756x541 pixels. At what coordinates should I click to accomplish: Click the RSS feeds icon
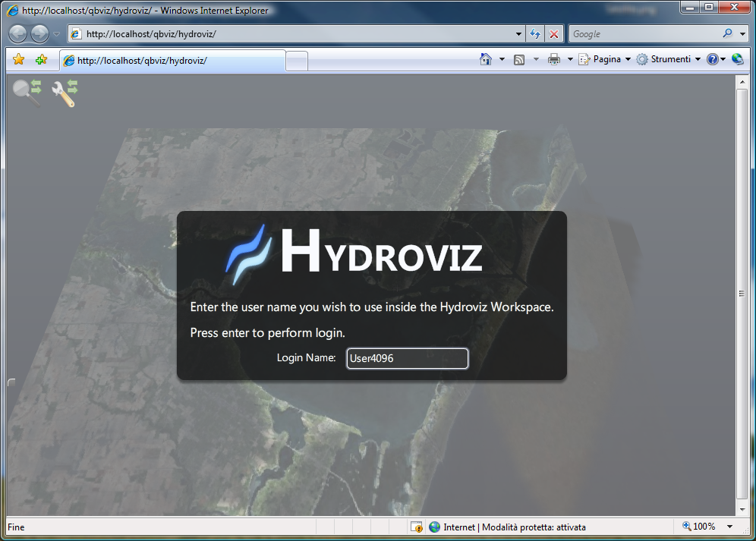[x=519, y=59]
